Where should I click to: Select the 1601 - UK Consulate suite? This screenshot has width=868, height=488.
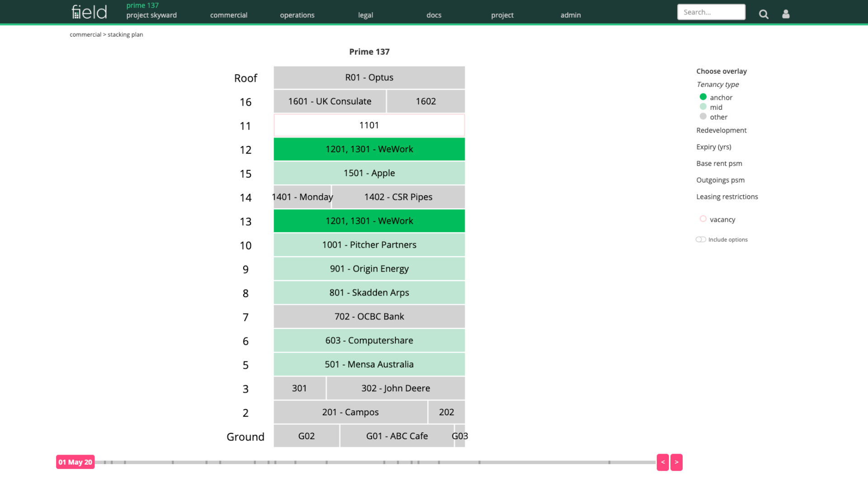(x=330, y=101)
